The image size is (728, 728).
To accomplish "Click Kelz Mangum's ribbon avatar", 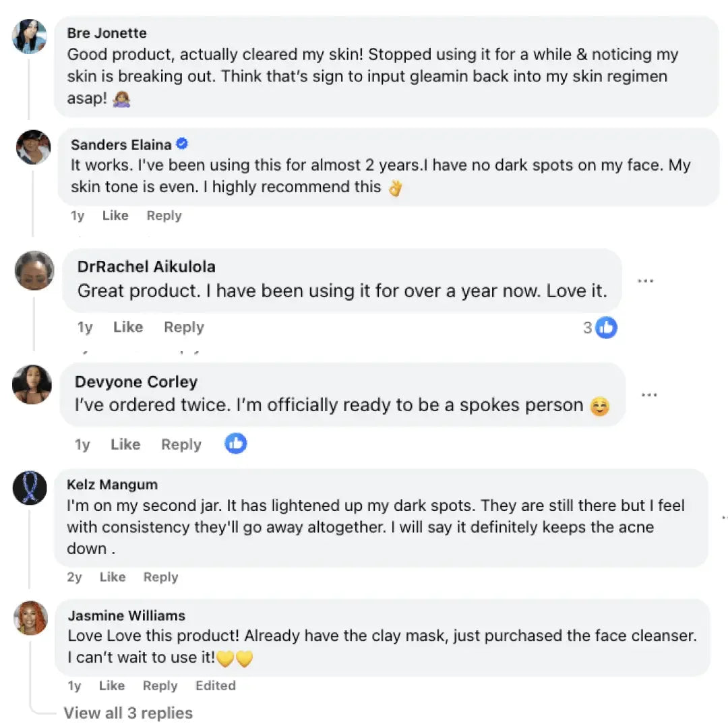I will click(30, 488).
